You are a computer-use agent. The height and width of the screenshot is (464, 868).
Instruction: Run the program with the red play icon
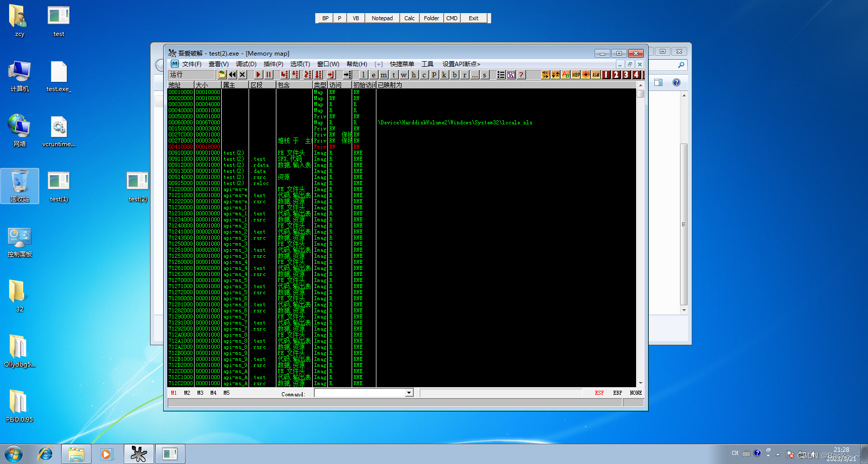(x=258, y=75)
